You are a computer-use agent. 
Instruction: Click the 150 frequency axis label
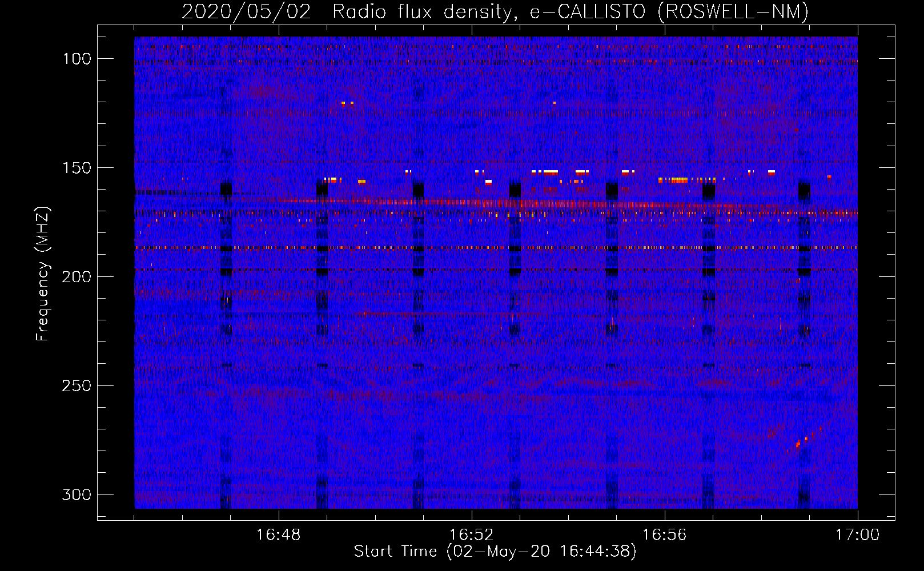pyautogui.click(x=77, y=168)
